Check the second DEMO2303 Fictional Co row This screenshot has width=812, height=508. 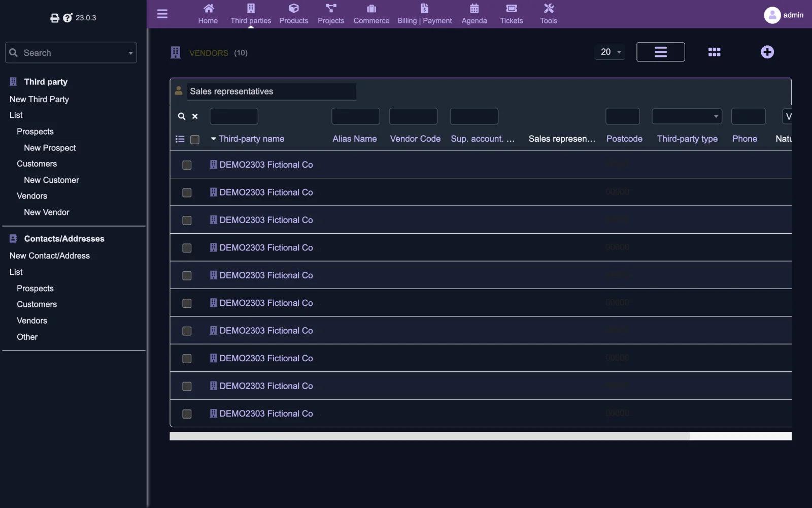pos(187,193)
